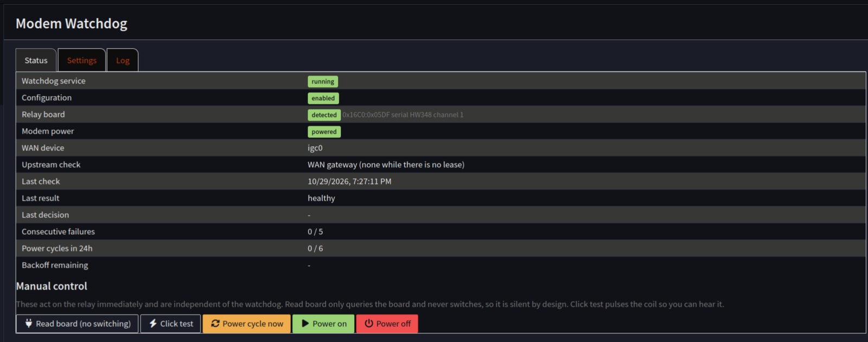Image resolution: width=868 pixels, height=342 pixels.
Task: Click the play icon on Power on
Action: [305, 324]
